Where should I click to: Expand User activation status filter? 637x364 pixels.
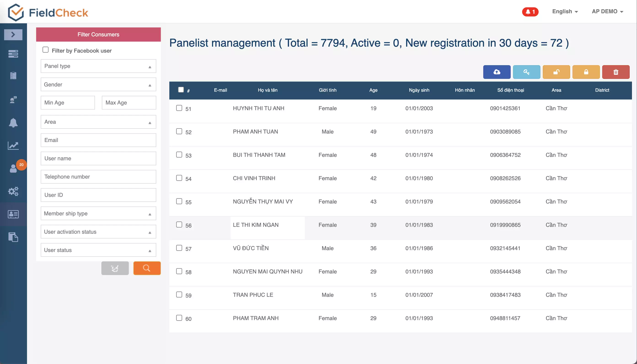coord(98,232)
